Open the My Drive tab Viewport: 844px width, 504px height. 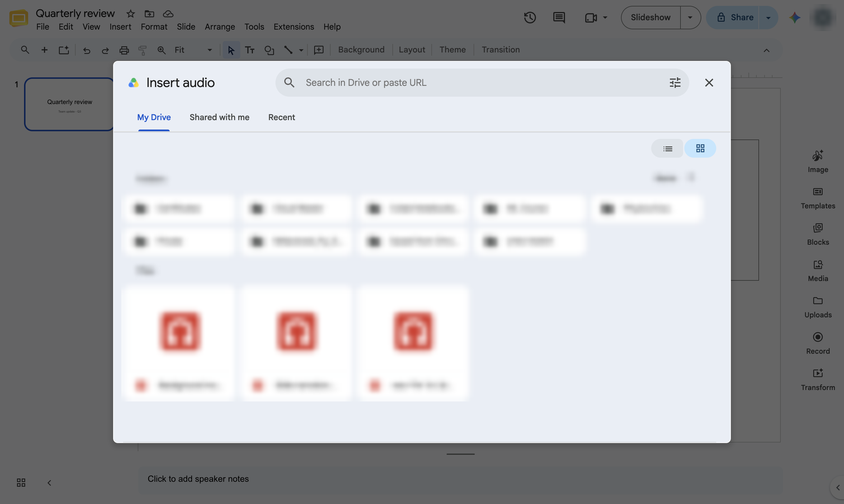coord(154,118)
